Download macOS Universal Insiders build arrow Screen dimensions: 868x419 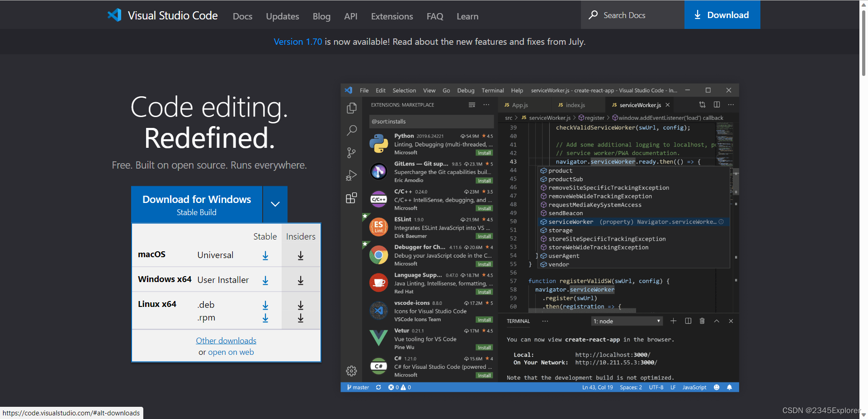[x=301, y=256]
